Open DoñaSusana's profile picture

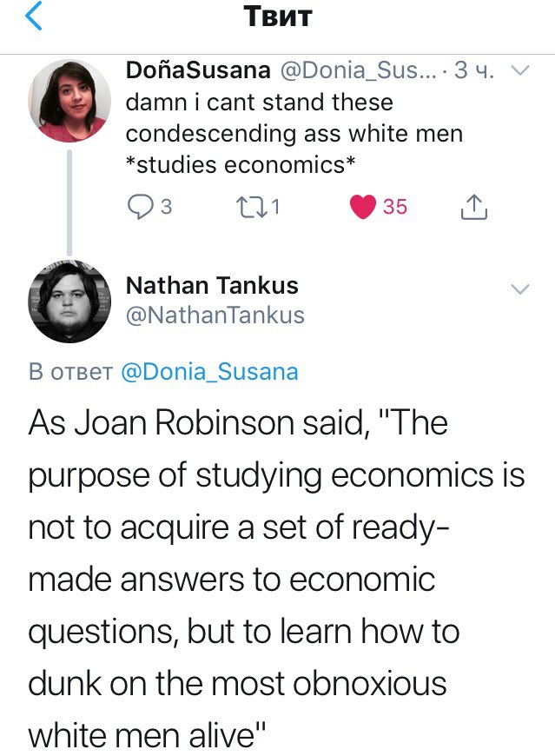pos(69,103)
